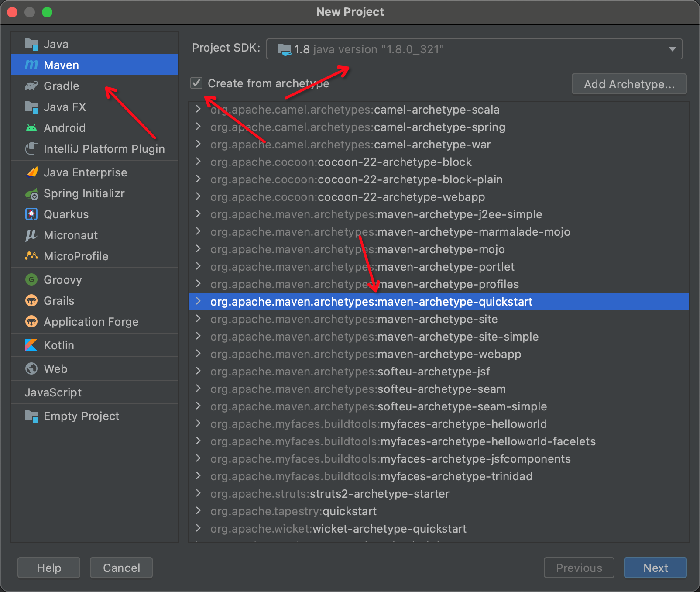Click the MicroProfile icon
Screen dimensions: 700x592
[31, 256]
